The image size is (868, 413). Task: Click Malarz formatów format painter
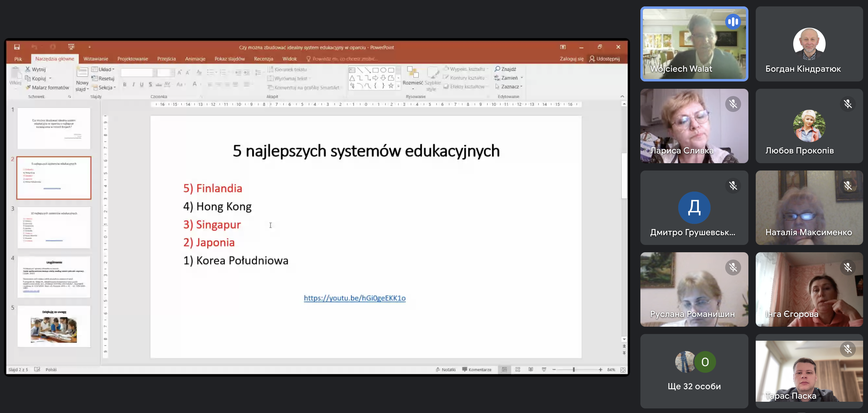[47, 88]
